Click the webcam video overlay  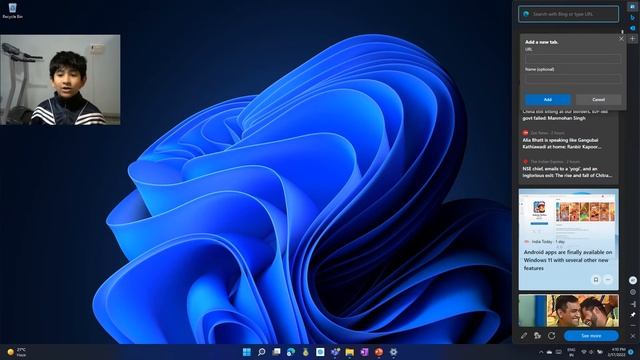(x=60, y=80)
